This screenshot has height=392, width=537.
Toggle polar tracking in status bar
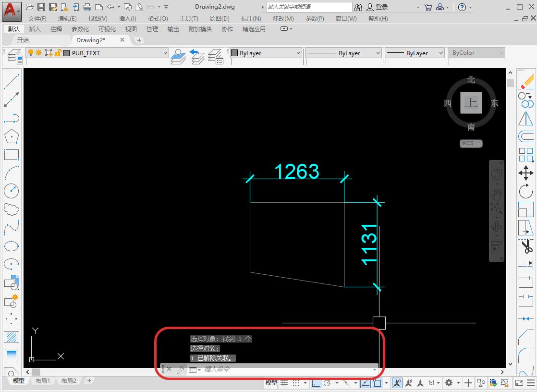(x=328, y=383)
